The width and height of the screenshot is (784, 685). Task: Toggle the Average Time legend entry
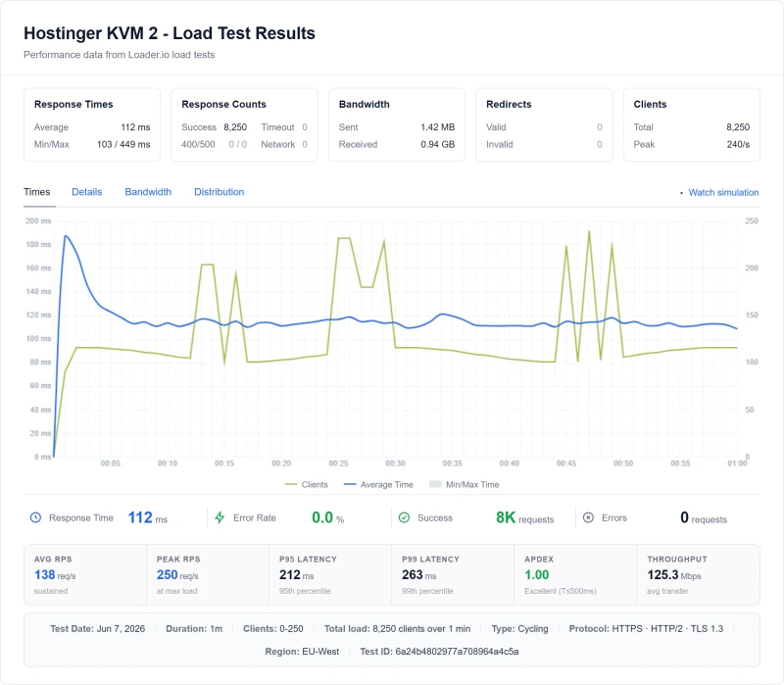point(378,484)
